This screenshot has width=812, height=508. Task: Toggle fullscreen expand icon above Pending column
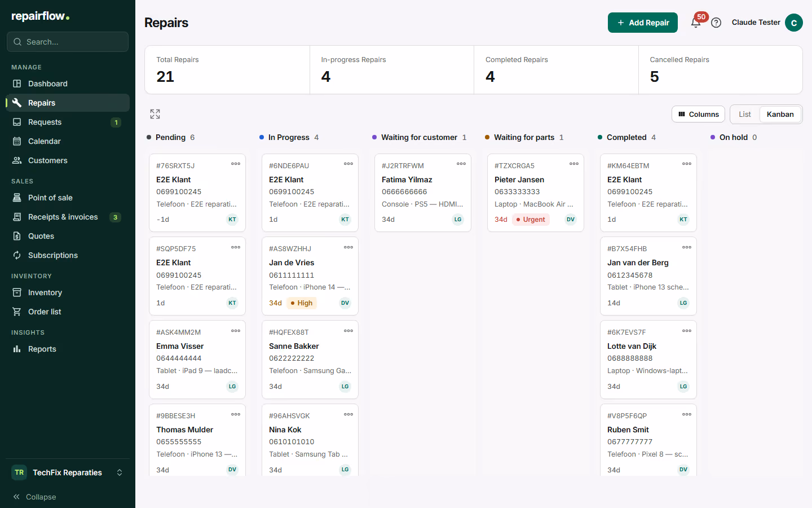[x=155, y=114]
